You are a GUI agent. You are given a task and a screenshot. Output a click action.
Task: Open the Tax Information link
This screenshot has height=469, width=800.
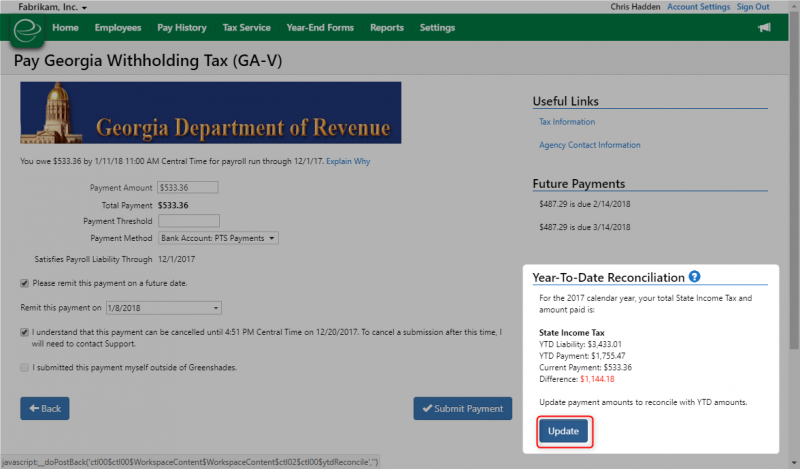tap(567, 121)
